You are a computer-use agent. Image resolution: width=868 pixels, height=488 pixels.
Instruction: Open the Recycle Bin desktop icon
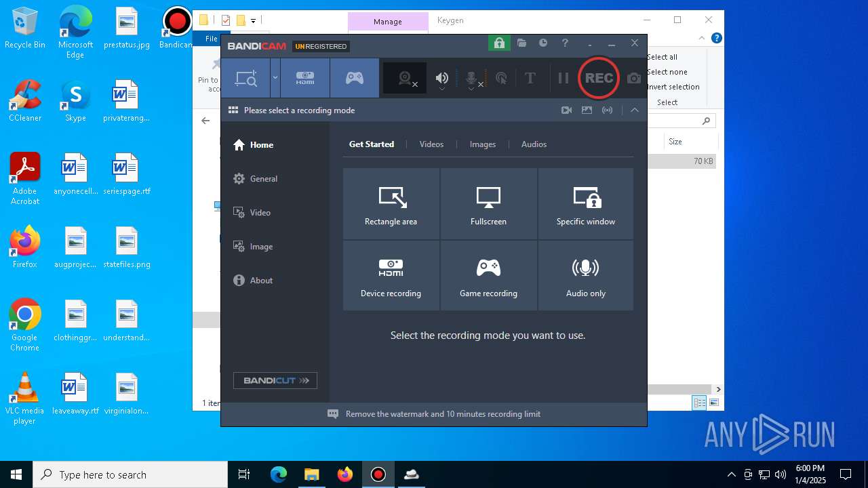pos(25,28)
